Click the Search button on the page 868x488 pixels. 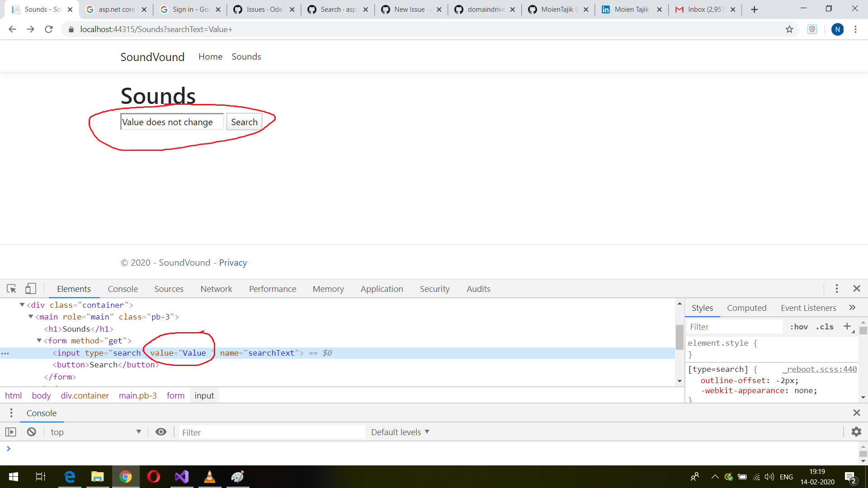pos(244,122)
